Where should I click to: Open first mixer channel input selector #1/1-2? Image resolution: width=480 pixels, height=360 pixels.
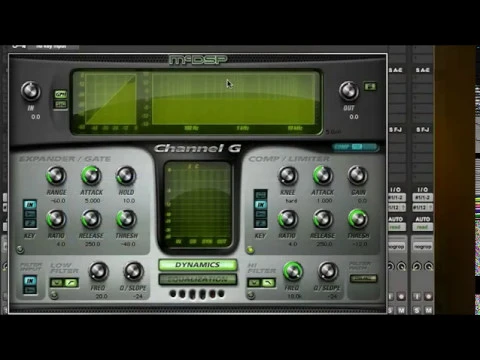[396, 197]
